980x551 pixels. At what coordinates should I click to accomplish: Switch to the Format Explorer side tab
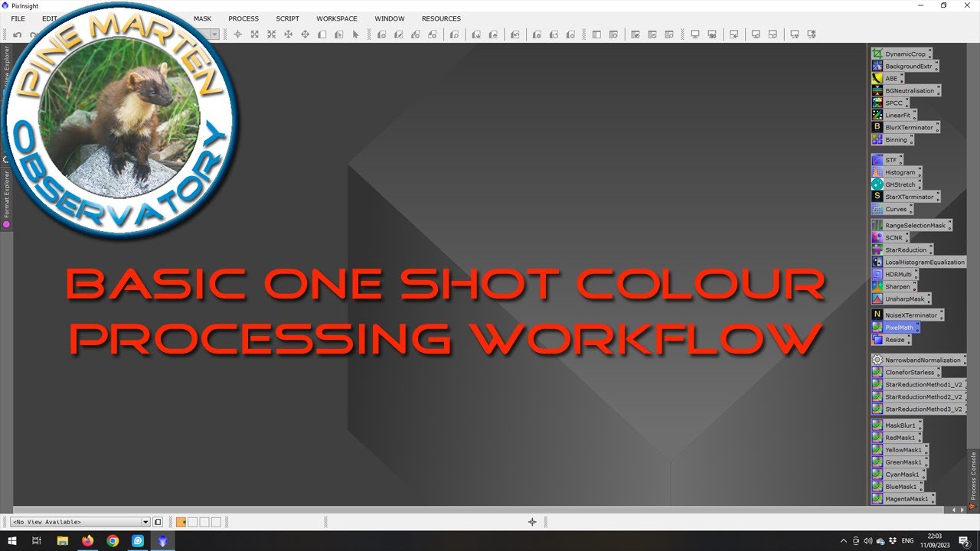pyautogui.click(x=7, y=199)
